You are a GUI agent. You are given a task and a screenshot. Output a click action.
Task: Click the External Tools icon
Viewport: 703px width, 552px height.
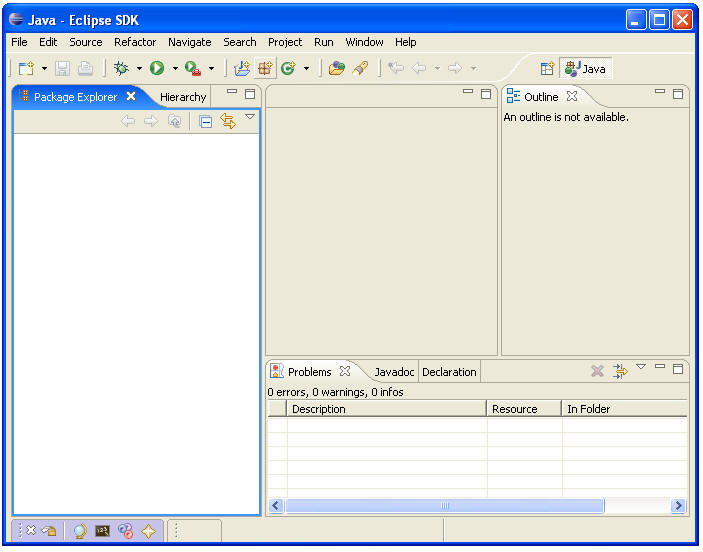(x=193, y=68)
